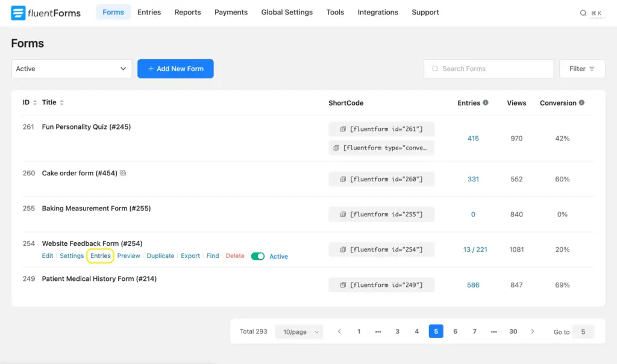Click Entries link under Website Feedback Form
The image size is (617, 364).
click(101, 256)
